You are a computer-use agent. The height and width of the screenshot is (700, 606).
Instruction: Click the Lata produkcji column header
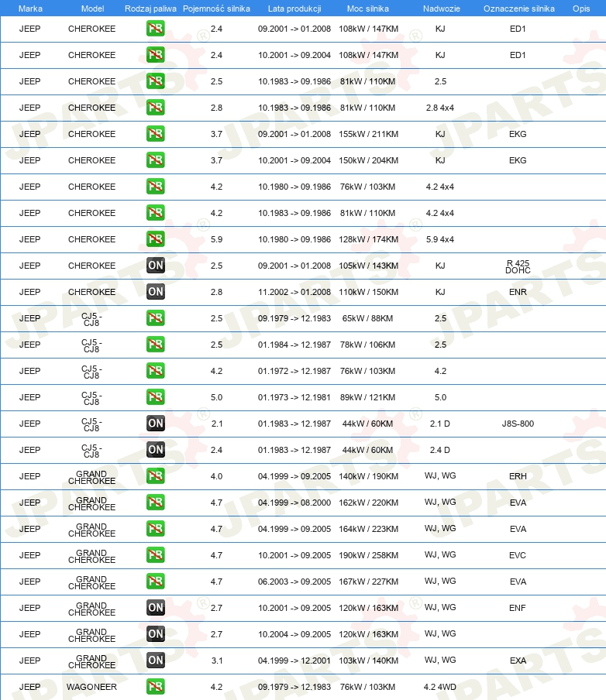tap(294, 9)
